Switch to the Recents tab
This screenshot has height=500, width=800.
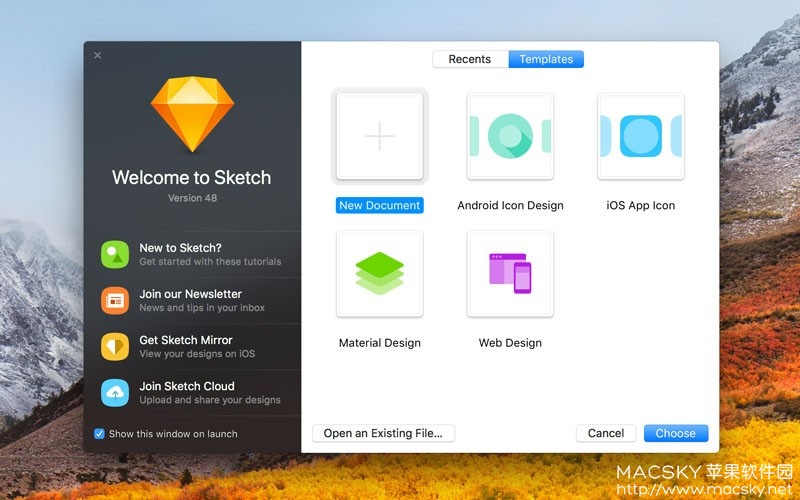(x=470, y=59)
